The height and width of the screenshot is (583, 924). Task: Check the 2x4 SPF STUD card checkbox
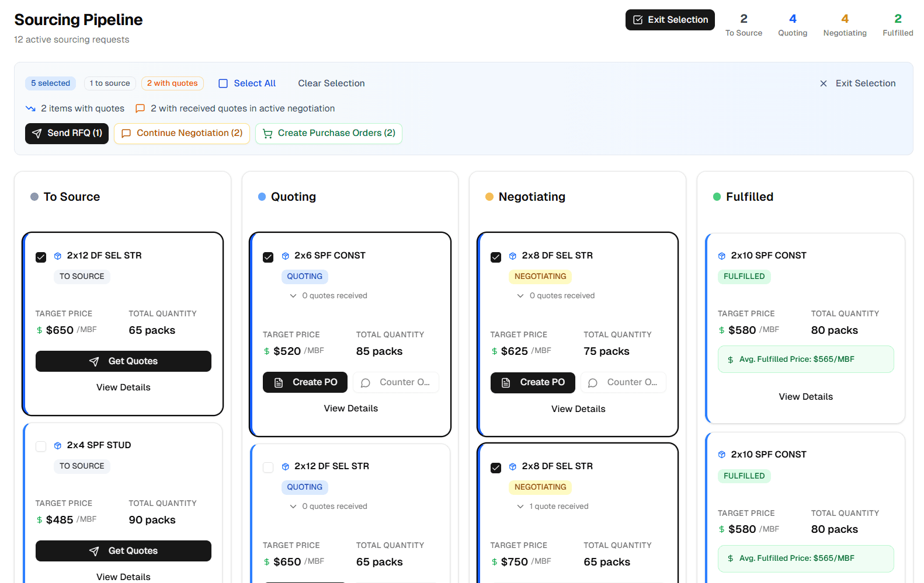pos(41,446)
